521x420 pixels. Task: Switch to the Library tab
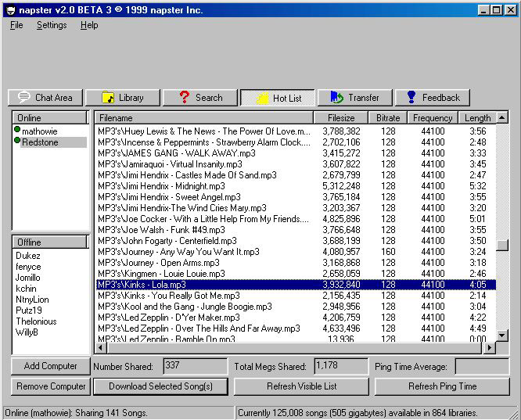(123, 98)
